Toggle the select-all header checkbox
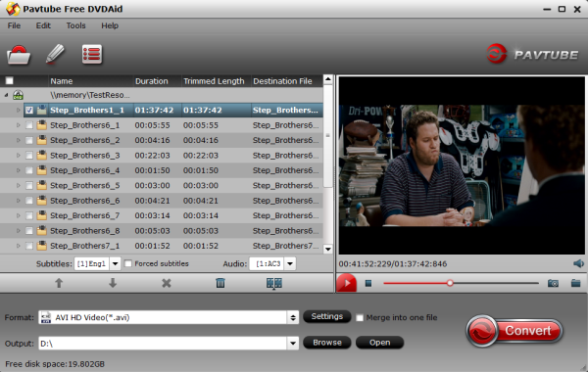Image resolution: width=588 pixels, height=372 pixels. click(x=10, y=80)
